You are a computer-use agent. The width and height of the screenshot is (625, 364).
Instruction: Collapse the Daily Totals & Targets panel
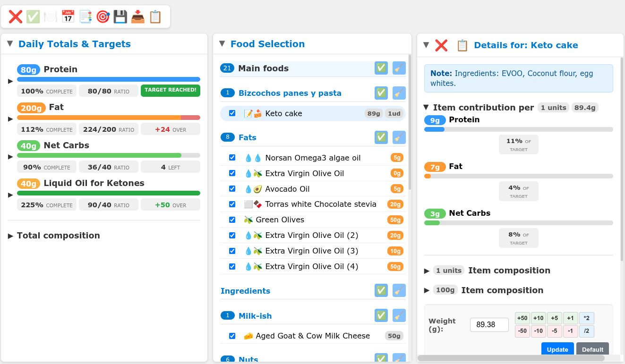point(9,43)
